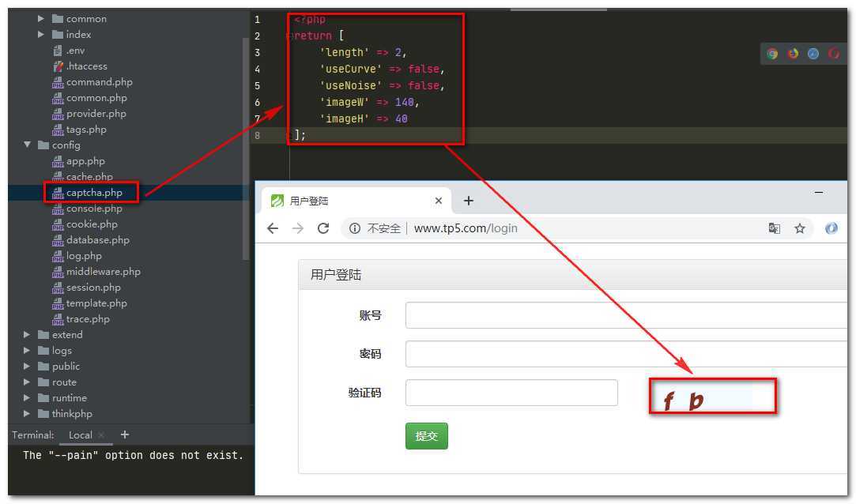Open tags.php in project tree
The height and width of the screenshot is (504, 856).
point(86,130)
